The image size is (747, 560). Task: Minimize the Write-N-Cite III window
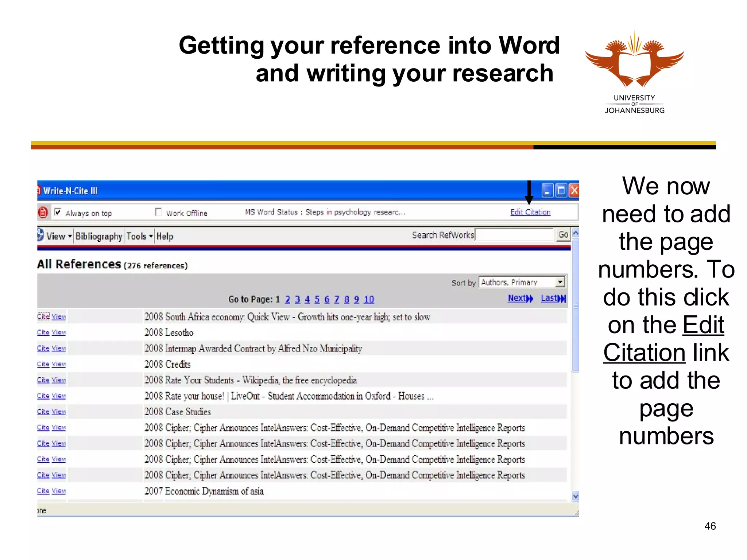547,190
